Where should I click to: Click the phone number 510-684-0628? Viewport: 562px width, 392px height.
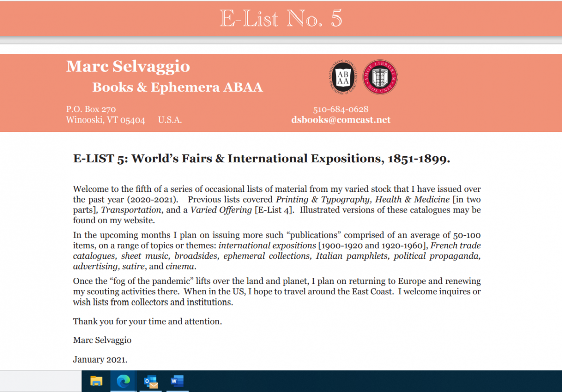[340, 109]
